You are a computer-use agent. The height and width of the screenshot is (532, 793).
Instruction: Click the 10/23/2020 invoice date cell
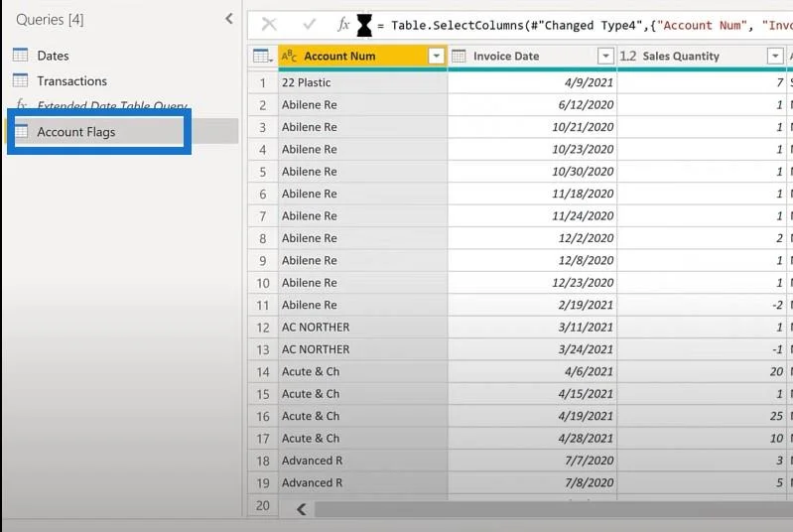tap(532, 150)
